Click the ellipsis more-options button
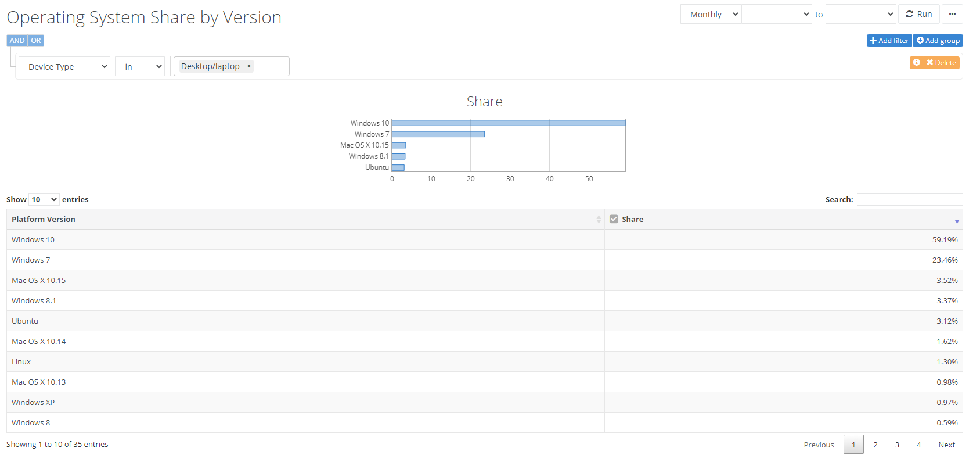The image size is (980, 455). tap(952, 14)
